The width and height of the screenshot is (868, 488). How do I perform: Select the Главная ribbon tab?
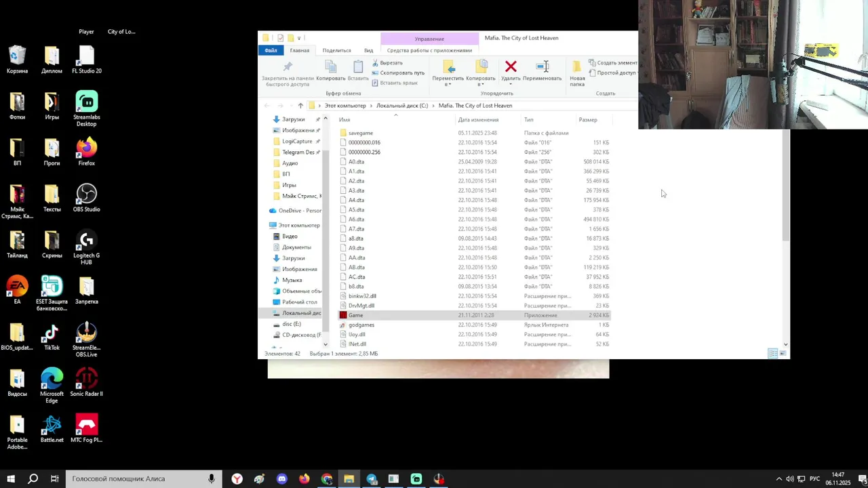click(x=300, y=50)
